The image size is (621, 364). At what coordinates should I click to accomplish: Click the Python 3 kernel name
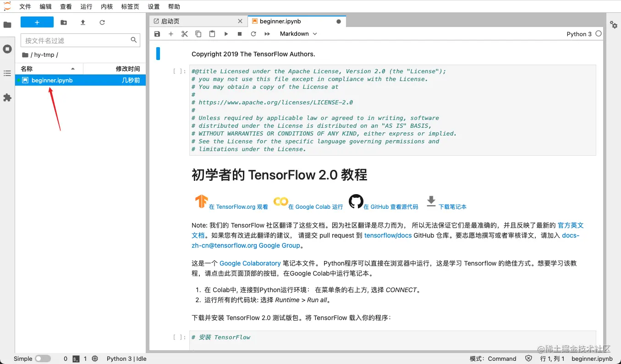click(579, 34)
